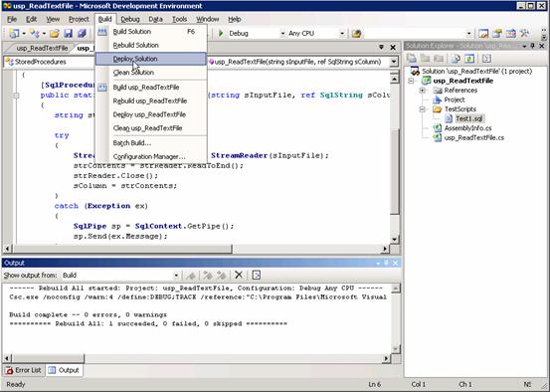Image resolution: width=550 pixels, height=392 pixels.
Task: Open Batch Build from Build menu
Action: point(151,143)
